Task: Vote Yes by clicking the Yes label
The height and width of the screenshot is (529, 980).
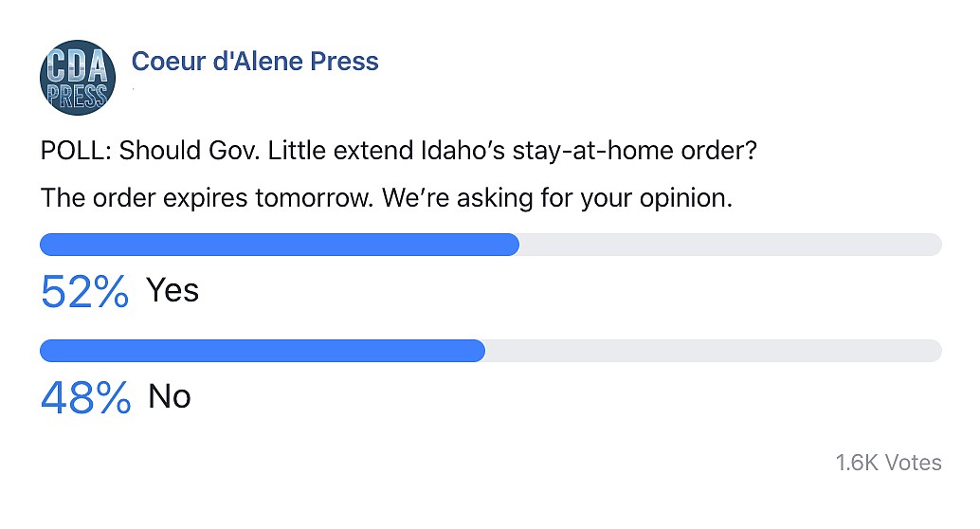Action: point(172,290)
